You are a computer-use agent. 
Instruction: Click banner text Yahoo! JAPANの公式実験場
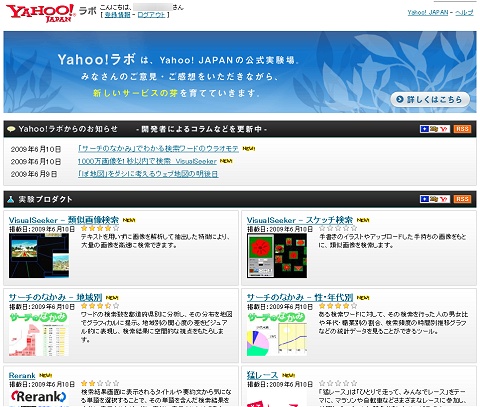click(229, 60)
